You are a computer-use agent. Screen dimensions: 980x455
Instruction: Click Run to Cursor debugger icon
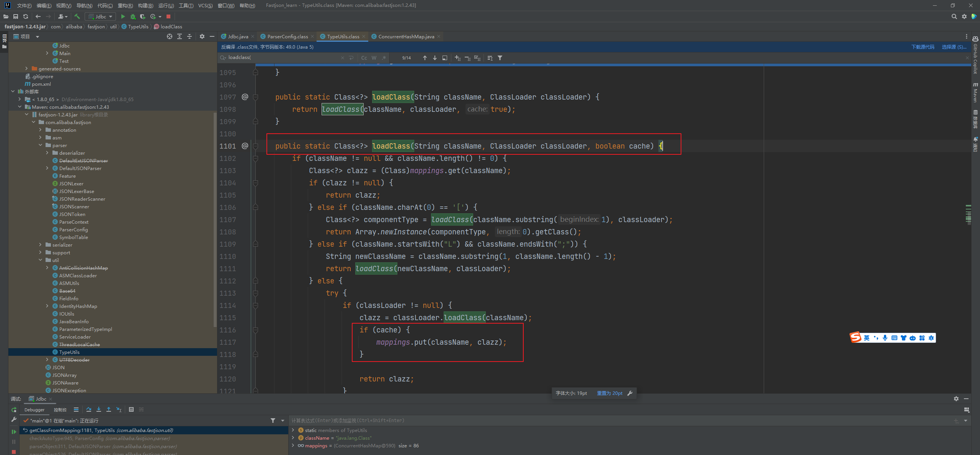point(119,409)
